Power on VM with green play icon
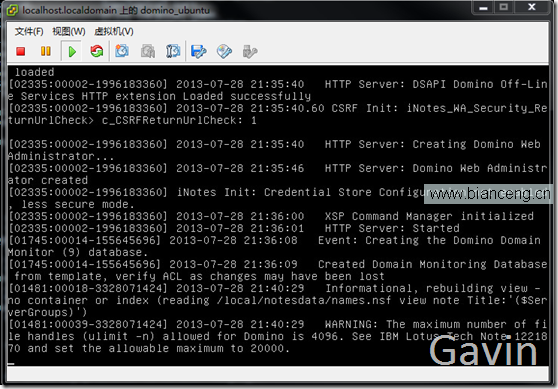 point(72,52)
